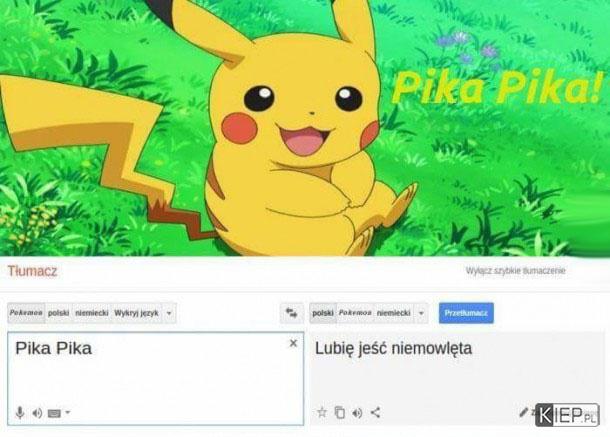Click the microphone voice input icon

tap(20, 412)
